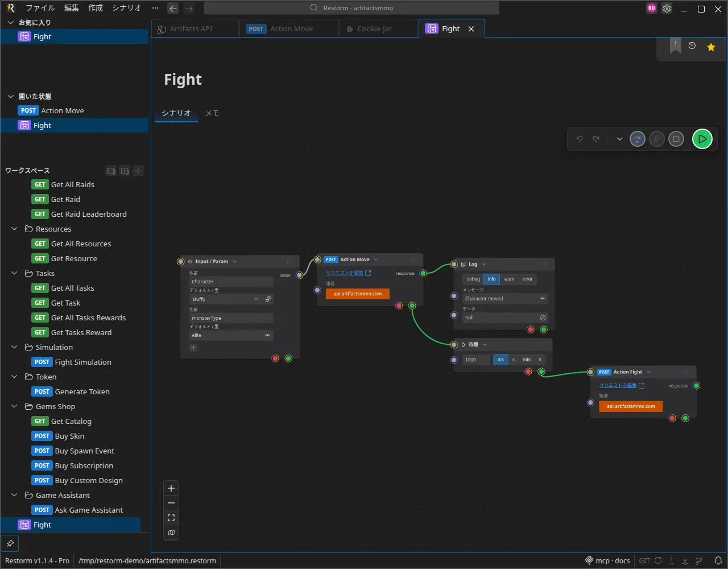
Task: Open the Buffy default value dropdown
Action: [226, 299]
